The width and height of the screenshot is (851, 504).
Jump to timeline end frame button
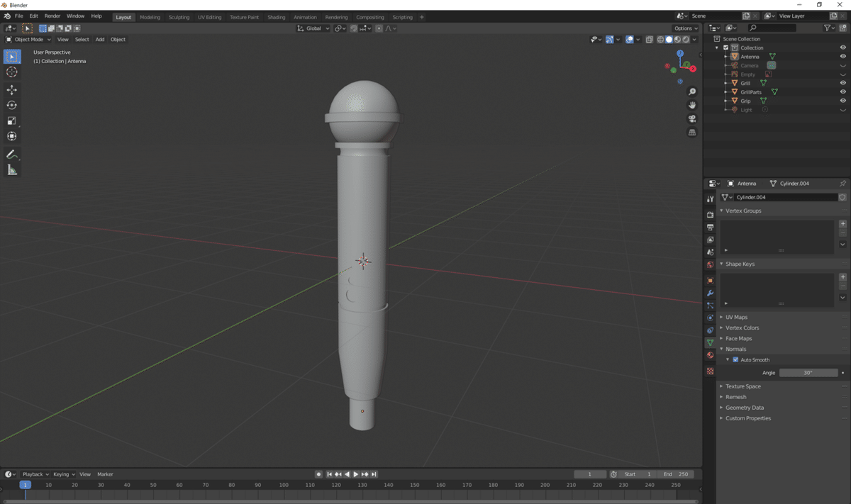[x=374, y=474]
